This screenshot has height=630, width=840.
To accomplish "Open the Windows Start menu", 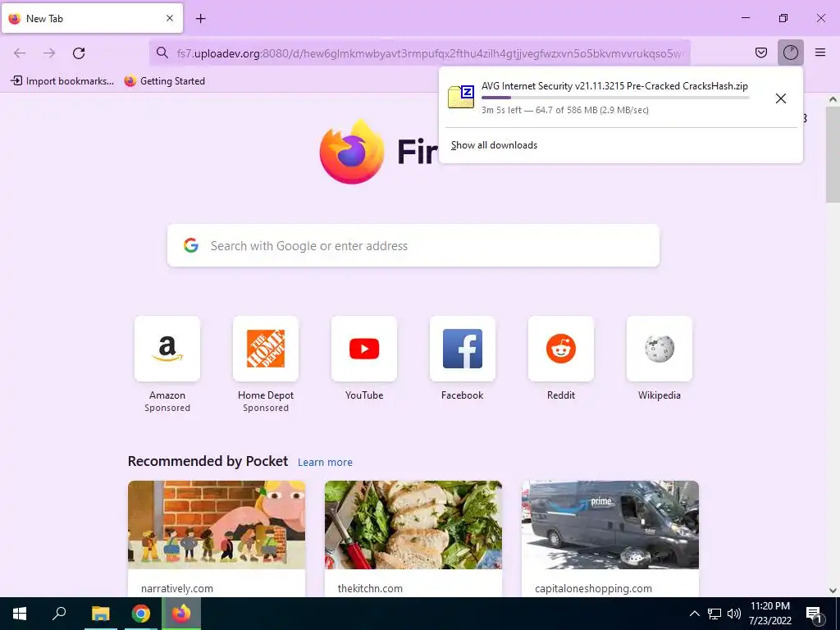I will point(20,614).
